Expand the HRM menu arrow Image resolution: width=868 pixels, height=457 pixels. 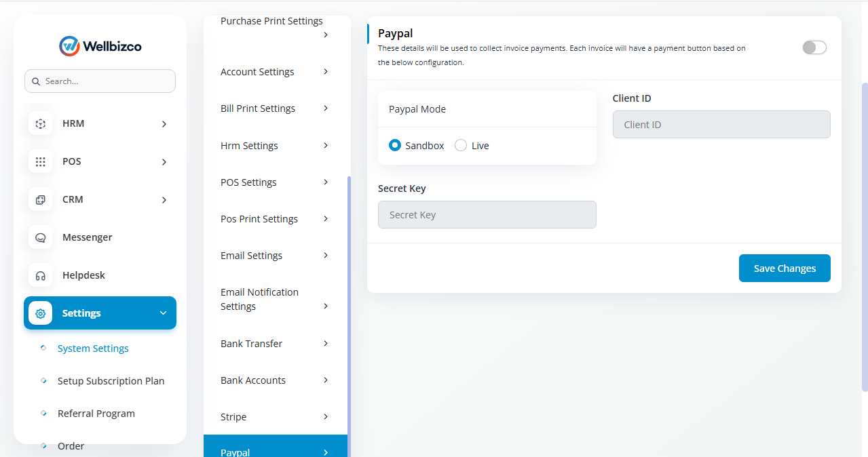(x=164, y=124)
